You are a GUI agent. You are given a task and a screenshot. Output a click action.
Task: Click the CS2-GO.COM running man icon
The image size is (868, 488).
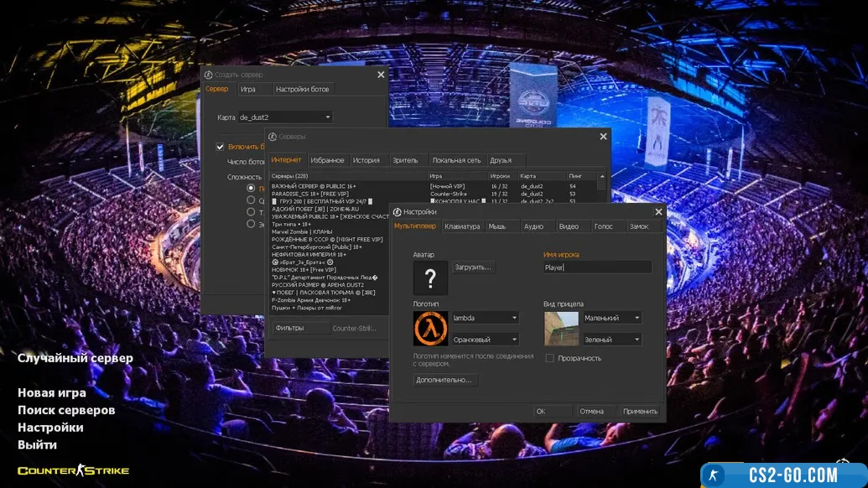713,475
